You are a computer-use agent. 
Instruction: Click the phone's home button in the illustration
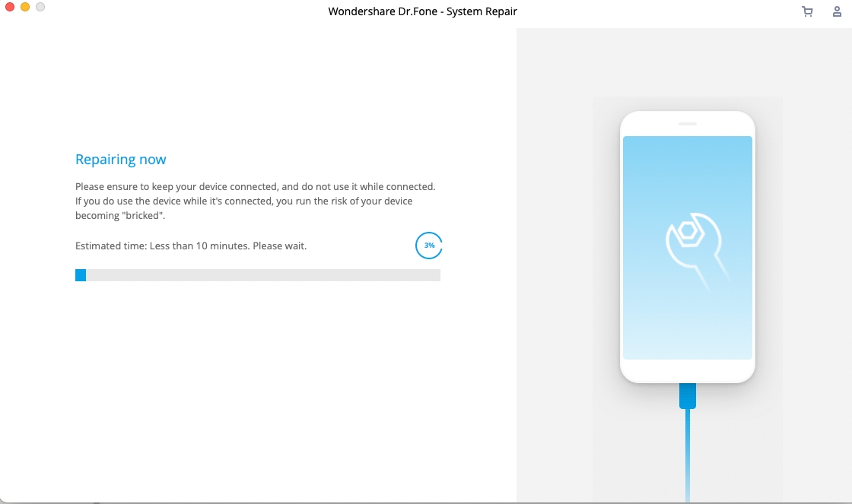[687, 370]
